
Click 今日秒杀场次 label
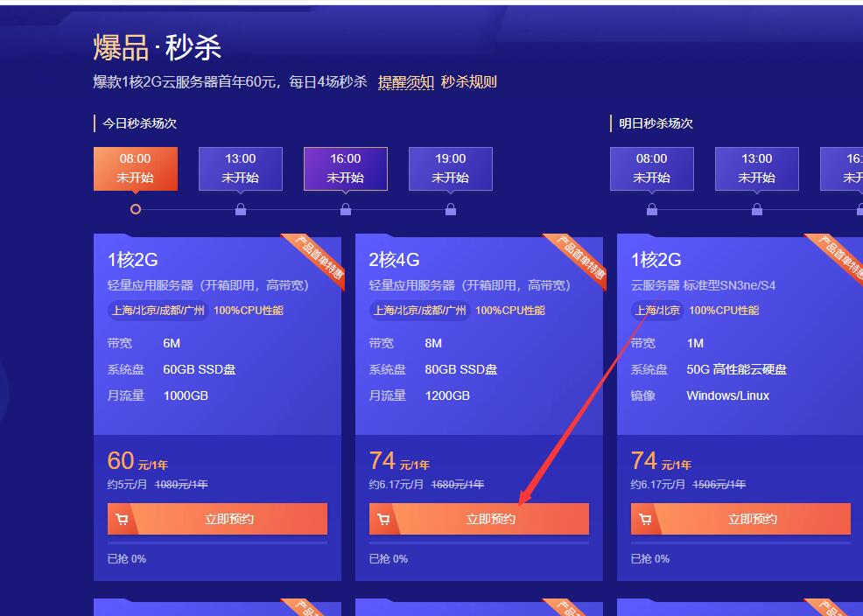[139, 123]
